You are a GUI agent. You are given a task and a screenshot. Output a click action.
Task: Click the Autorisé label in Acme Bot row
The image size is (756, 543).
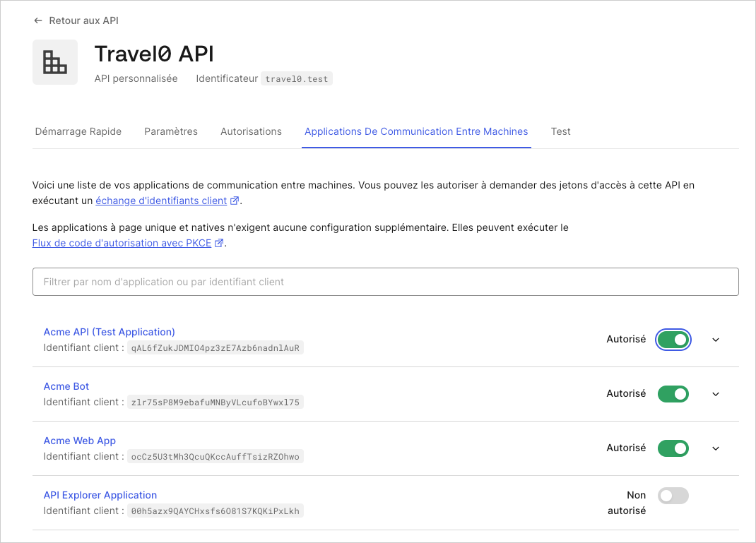(626, 393)
